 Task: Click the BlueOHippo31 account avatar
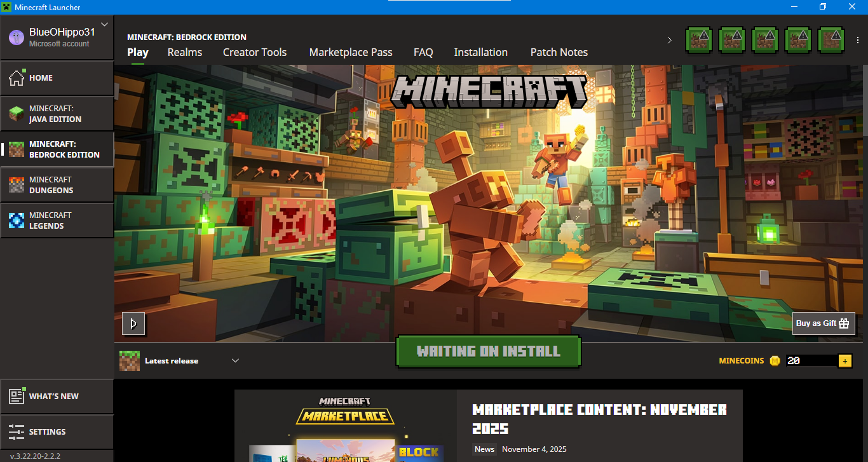coord(17,37)
